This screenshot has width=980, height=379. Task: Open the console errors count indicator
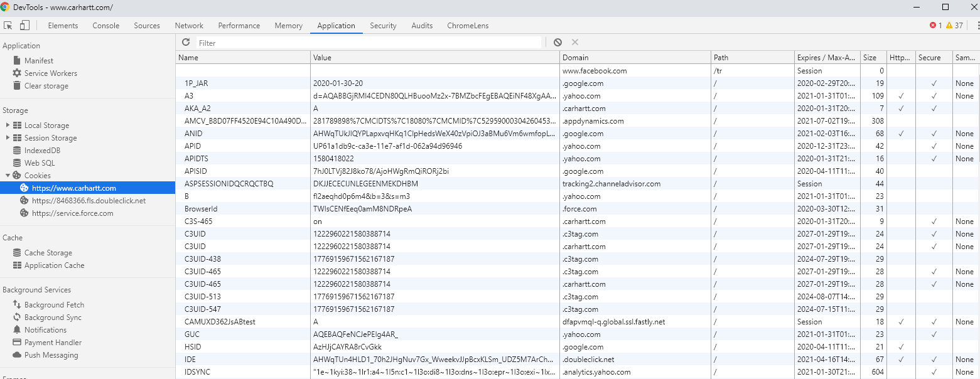point(935,26)
